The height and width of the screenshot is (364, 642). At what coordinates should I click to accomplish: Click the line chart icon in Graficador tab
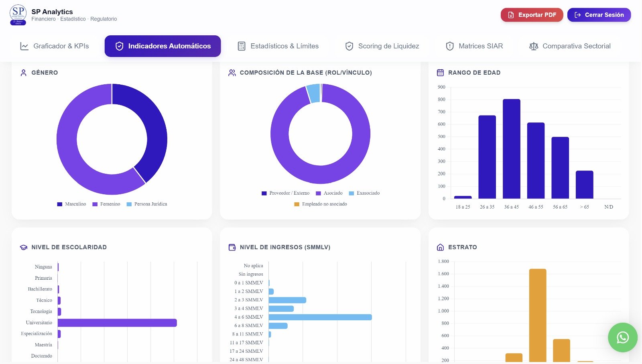[24, 46]
